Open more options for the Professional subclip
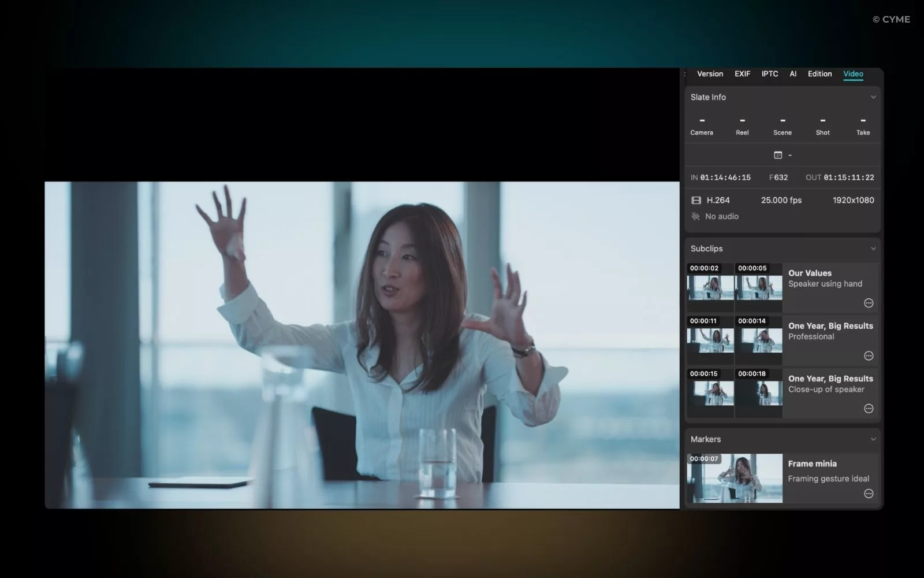924x578 pixels. pyautogui.click(x=869, y=355)
